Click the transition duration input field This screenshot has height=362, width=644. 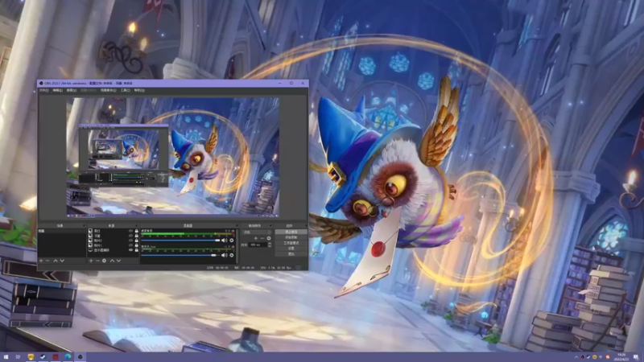pyautogui.click(x=258, y=245)
